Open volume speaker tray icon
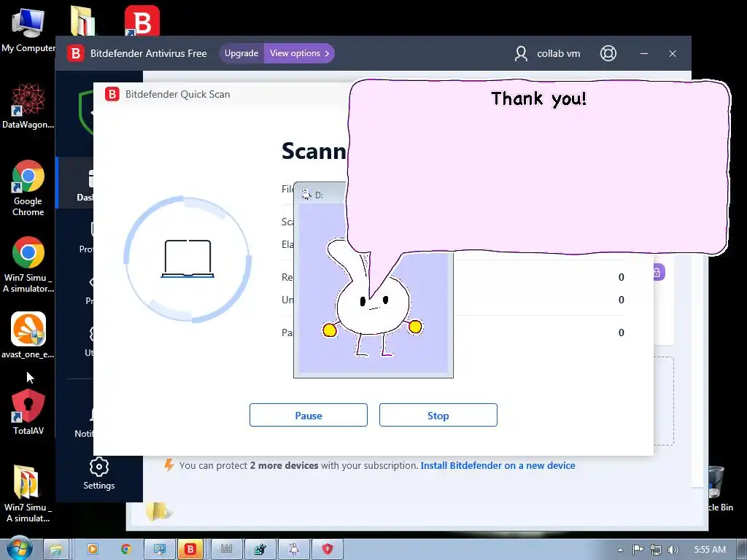Screen dimensions: 747x560 (x=673, y=550)
